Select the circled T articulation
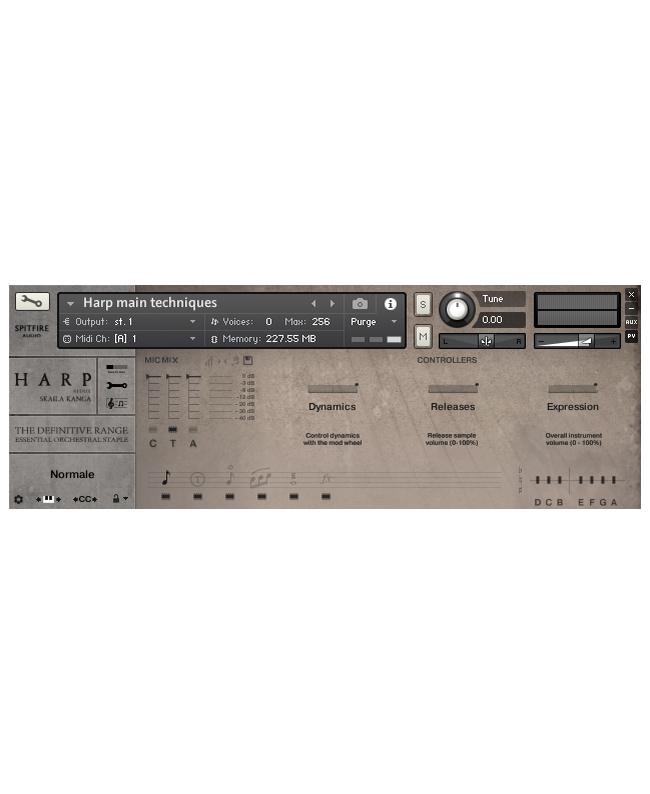Screen dimensions: 650x794 (x=197, y=479)
